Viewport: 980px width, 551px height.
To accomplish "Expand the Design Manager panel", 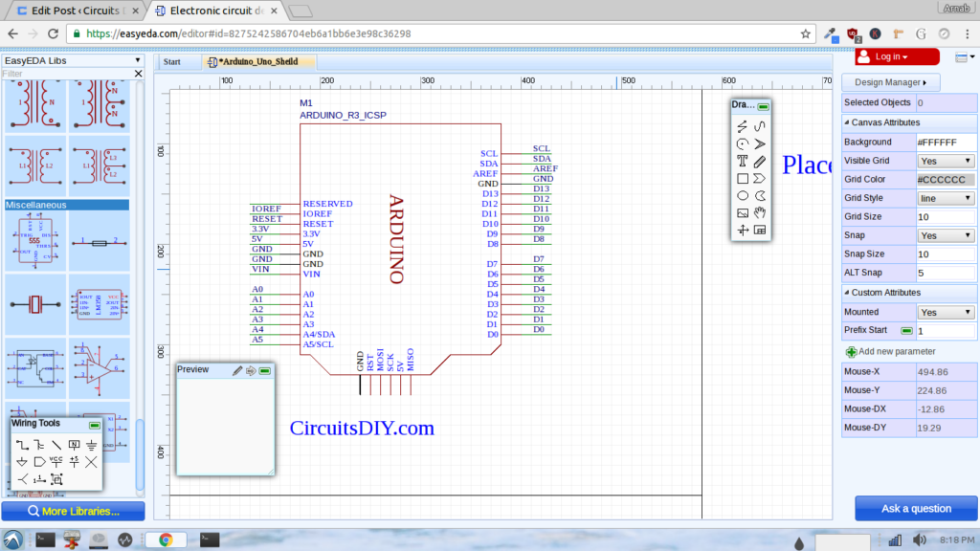I will pyautogui.click(x=891, y=82).
